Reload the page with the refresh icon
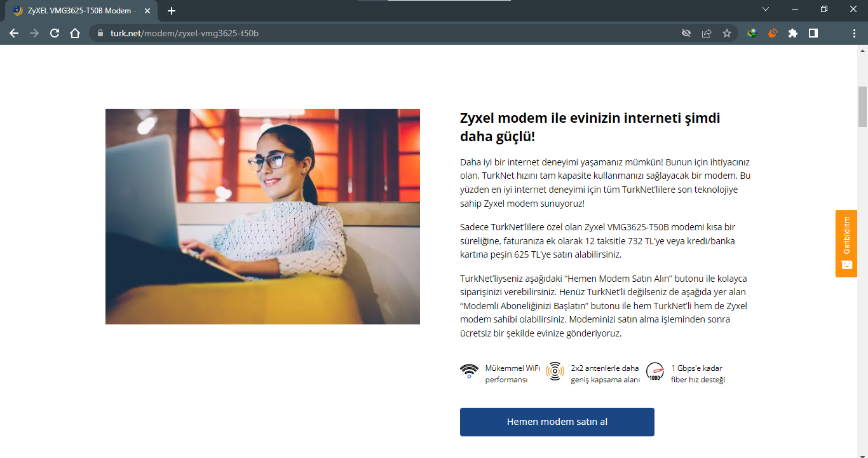868x458 pixels. (55, 33)
